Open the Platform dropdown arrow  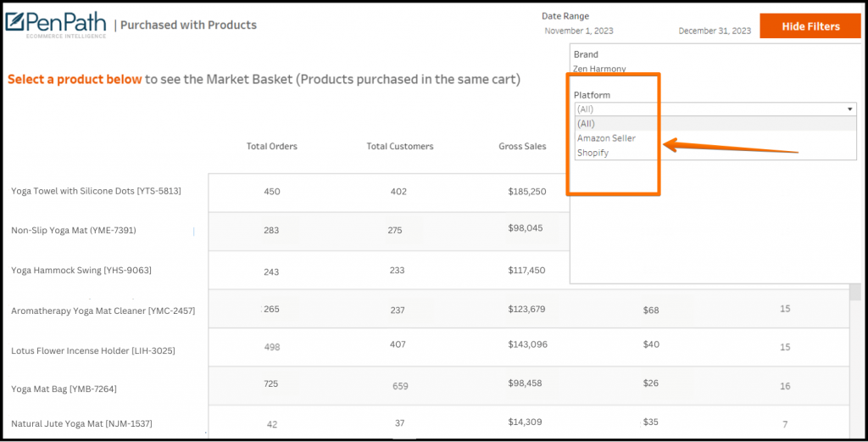click(x=850, y=109)
